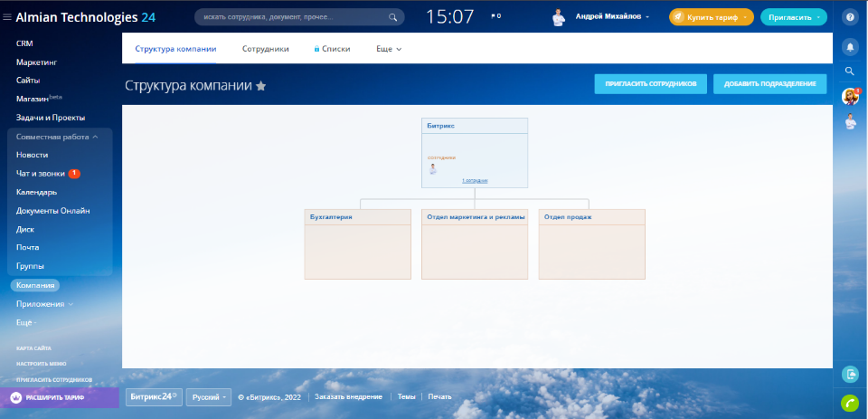
Task: Open Чат и звонки menu item
Action: pyautogui.click(x=41, y=174)
